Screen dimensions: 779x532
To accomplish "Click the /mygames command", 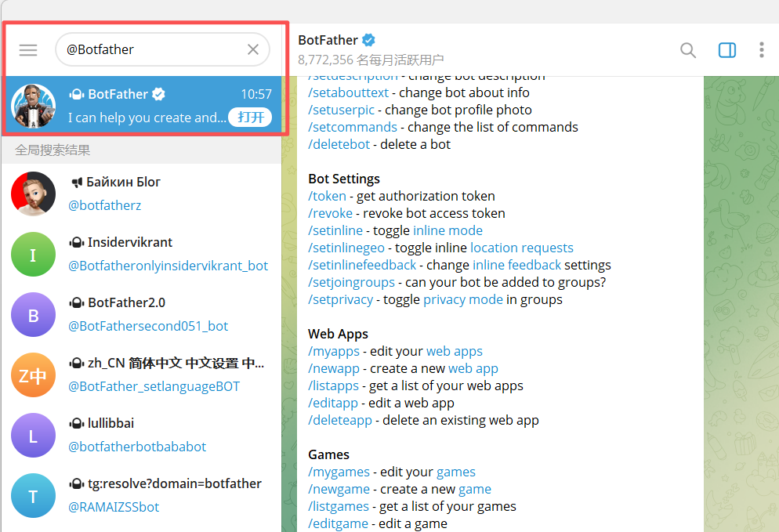I will tap(339, 472).
